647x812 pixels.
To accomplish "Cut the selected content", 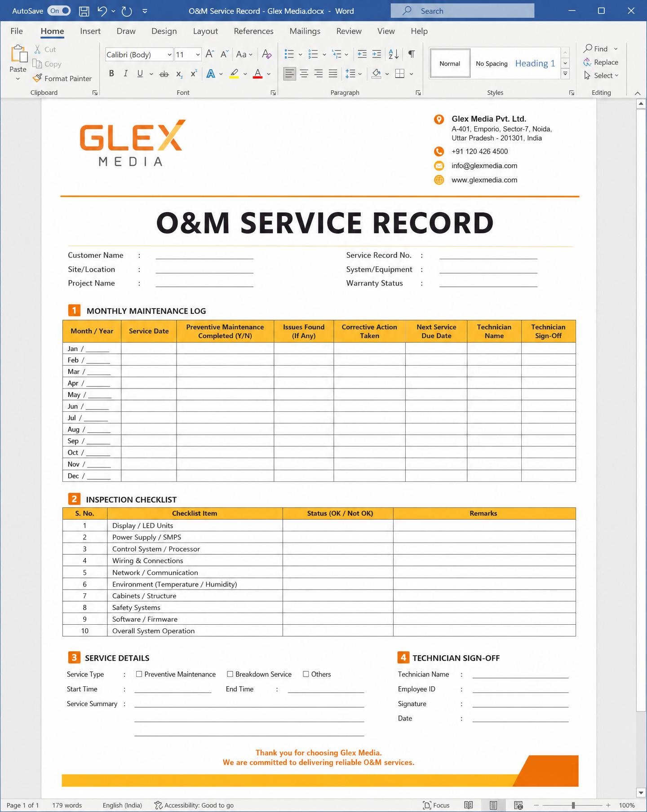I will pyautogui.click(x=45, y=49).
